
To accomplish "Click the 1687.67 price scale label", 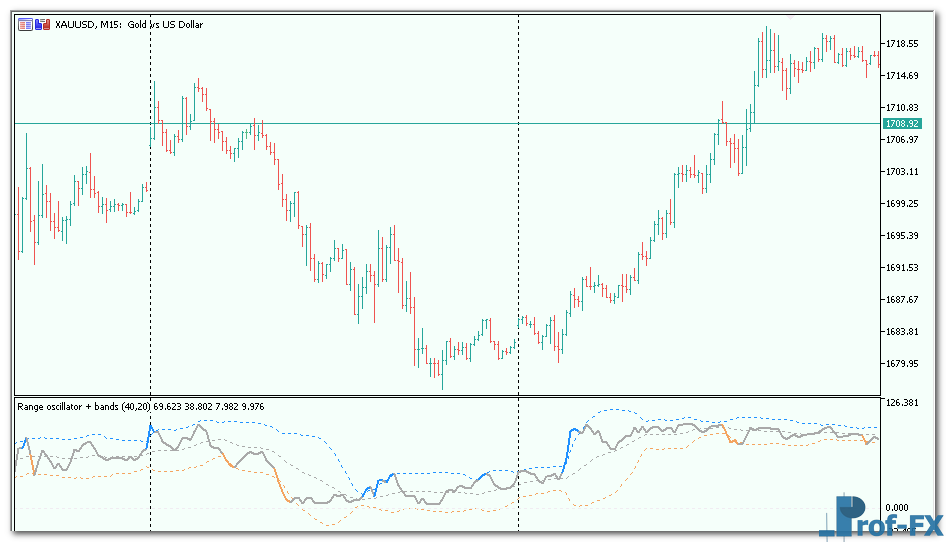I will pyautogui.click(x=902, y=300).
